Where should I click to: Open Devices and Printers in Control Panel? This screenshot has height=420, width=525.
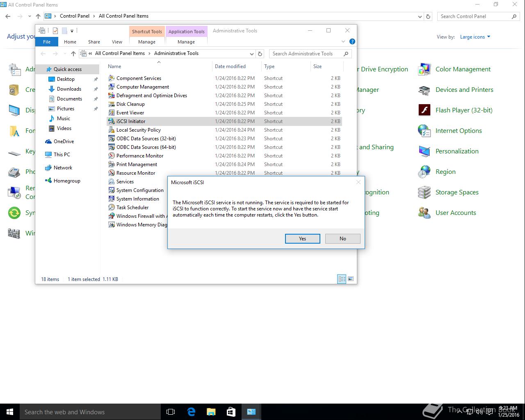[456, 90]
